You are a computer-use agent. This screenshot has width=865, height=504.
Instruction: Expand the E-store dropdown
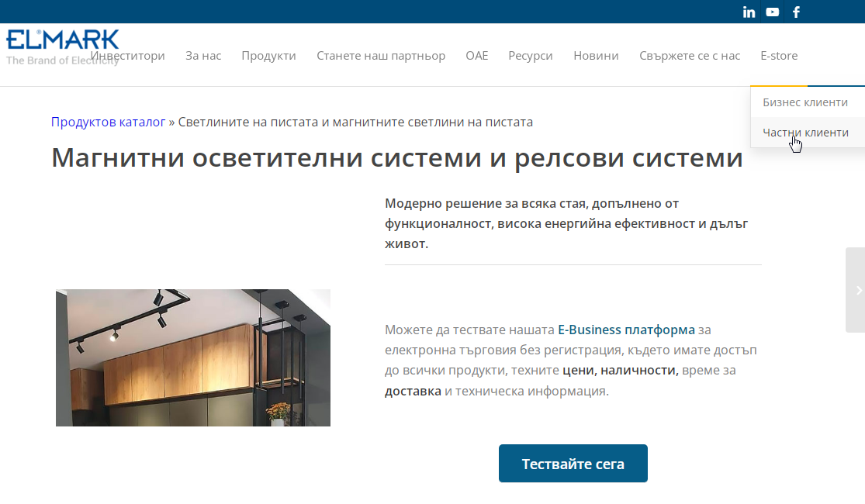[779, 56]
